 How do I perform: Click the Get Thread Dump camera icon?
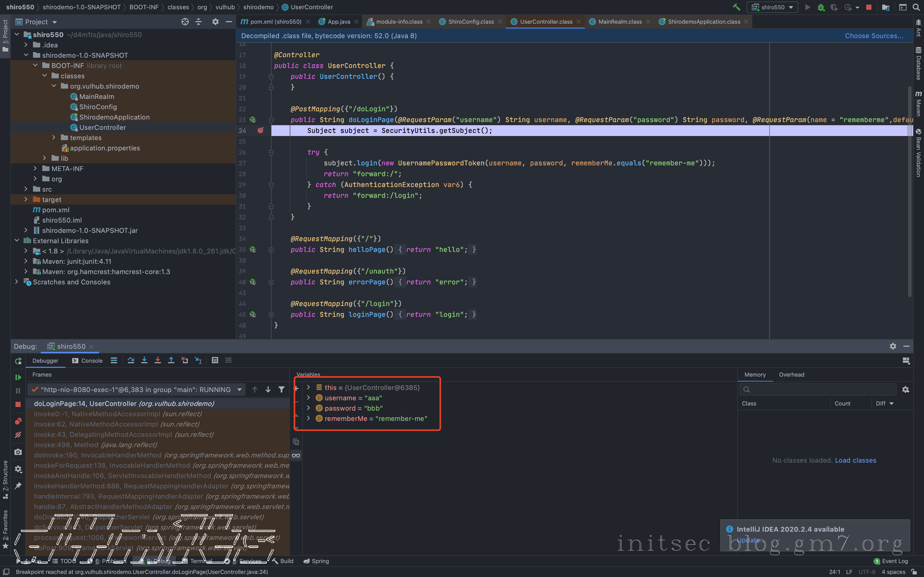(18, 452)
